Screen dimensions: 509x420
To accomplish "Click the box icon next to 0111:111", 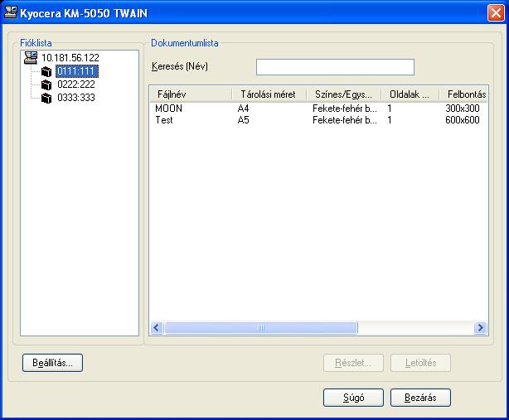I will [46, 72].
